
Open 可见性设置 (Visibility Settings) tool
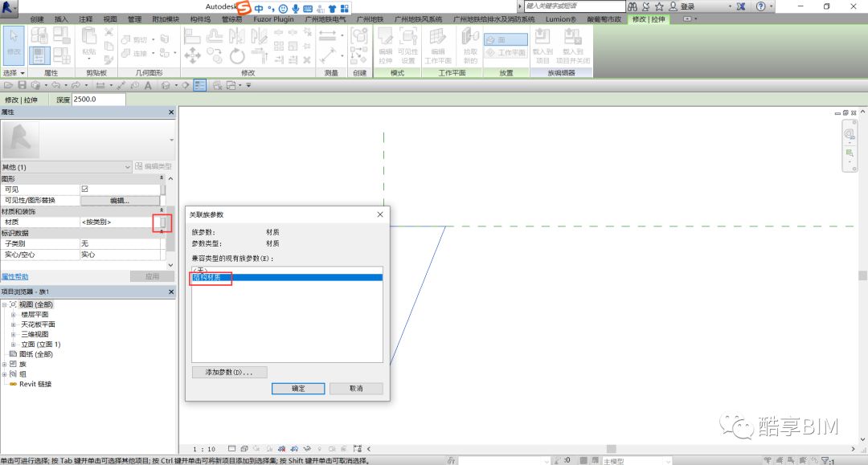click(x=408, y=45)
